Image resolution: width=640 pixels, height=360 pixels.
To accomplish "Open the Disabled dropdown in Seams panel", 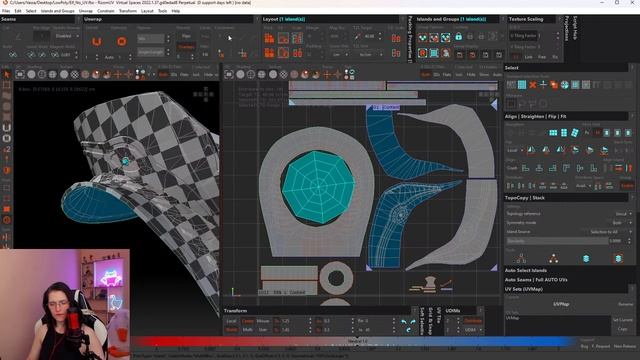I will (67, 36).
